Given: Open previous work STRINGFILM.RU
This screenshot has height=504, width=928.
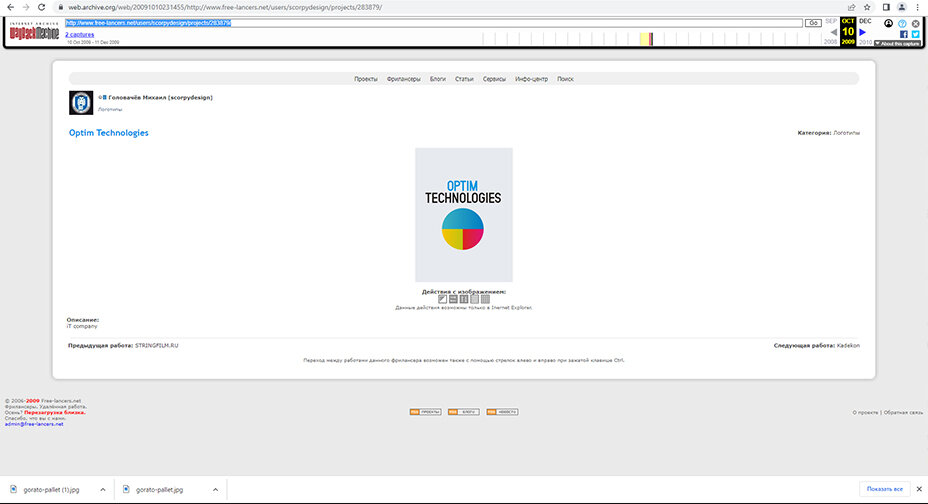Looking at the screenshot, I should pos(156,345).
